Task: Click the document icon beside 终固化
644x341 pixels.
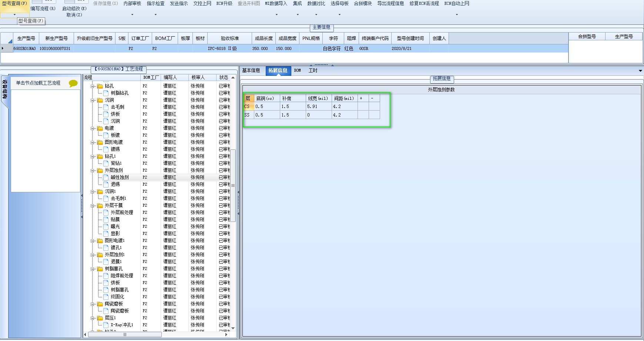Action: pyautogui.click(x=106, y=297)
